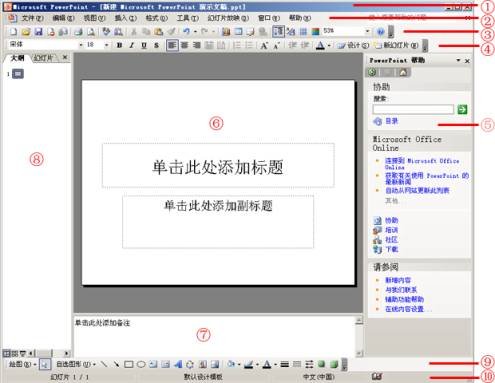
Task: Click the Save floppy disk icon
Action: click(x=39, y=32)
